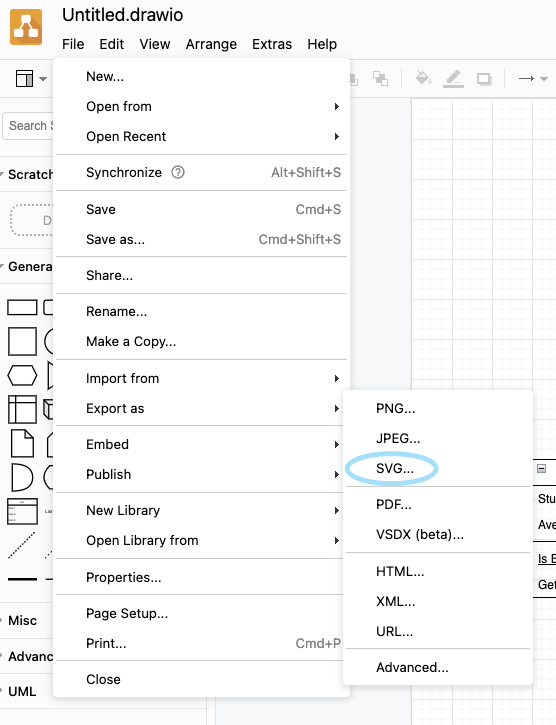Click the to-back arrange icon
The width and height of the screenshot is (556, 725).
coord(380,79)
